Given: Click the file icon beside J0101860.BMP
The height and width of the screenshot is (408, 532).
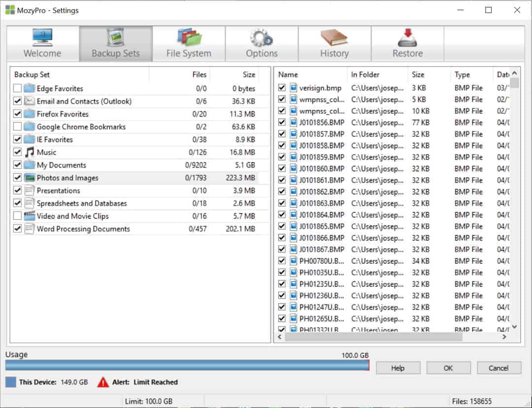Looking at the screenshot, I should pyautogui.click(x=294, y=168).
